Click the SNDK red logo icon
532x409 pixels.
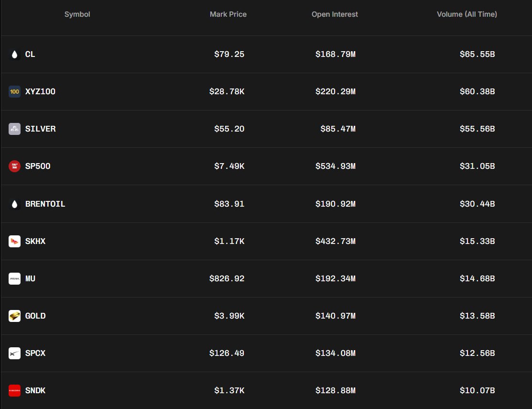pos(15,391)
